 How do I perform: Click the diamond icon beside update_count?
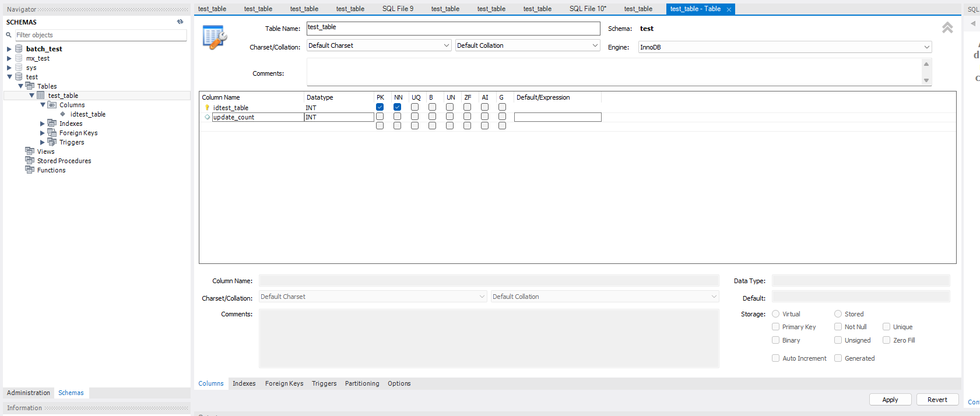pos(207,117)
